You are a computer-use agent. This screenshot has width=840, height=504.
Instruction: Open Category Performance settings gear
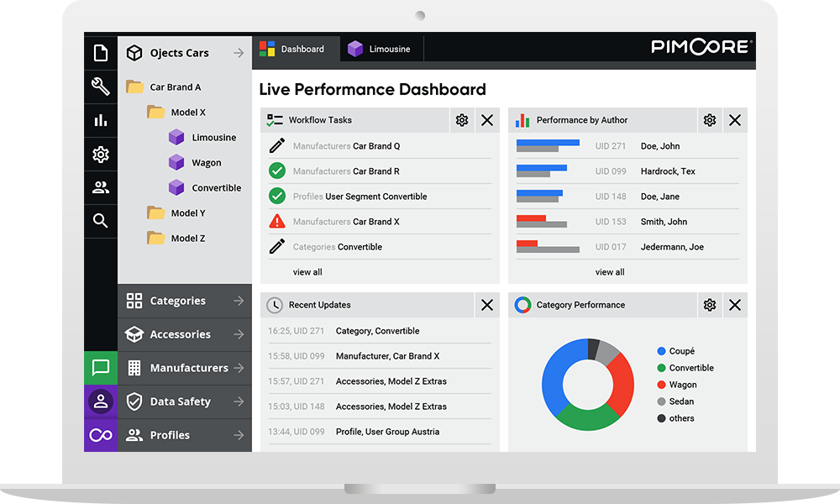click(x=710, y=305)
